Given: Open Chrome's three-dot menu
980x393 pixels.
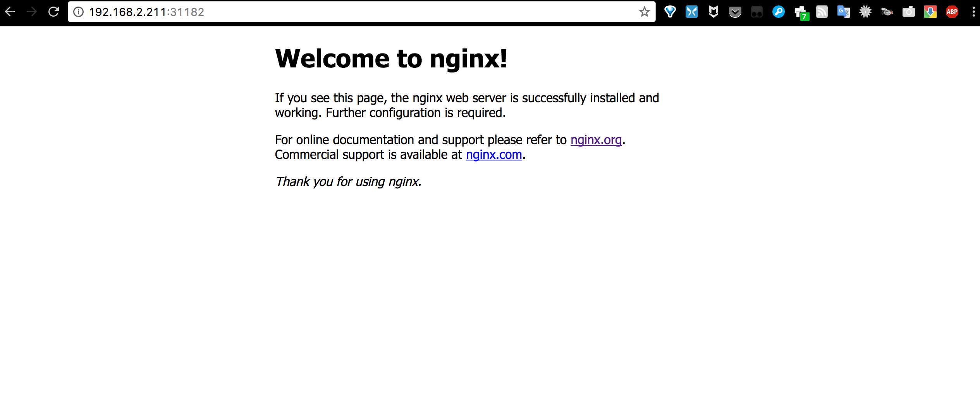Looking at the screenshot, I should point(973,12).
